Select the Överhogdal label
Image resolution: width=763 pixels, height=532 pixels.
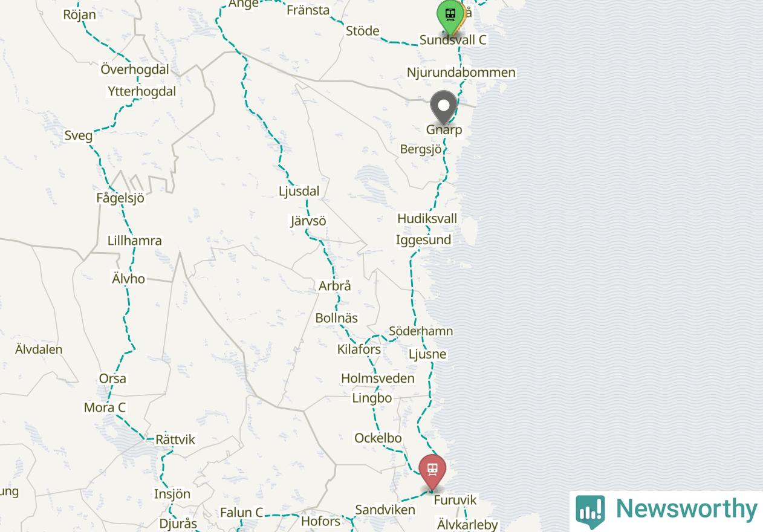tap(135, 70)
